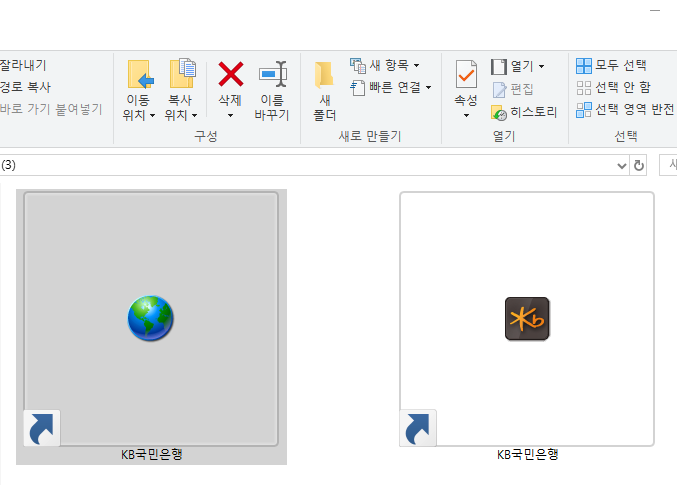Expand the Delete (삭제) dropdown arrow
The image size is (677, 485).
pyautogui.click(x=231, y=115)
